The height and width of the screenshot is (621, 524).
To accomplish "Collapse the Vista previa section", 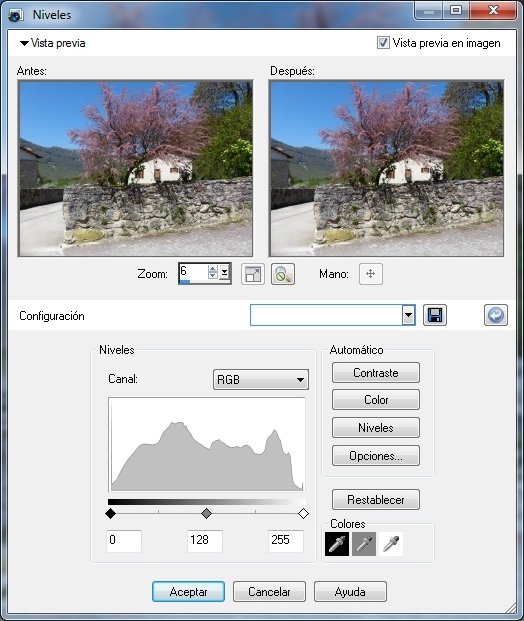I will (24, 43).
